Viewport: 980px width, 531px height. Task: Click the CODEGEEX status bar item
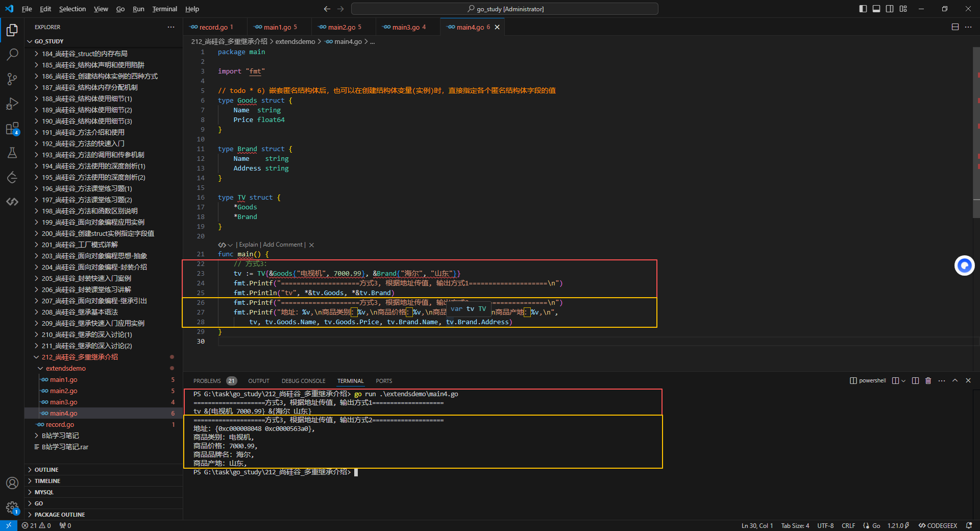click(938, 525)
